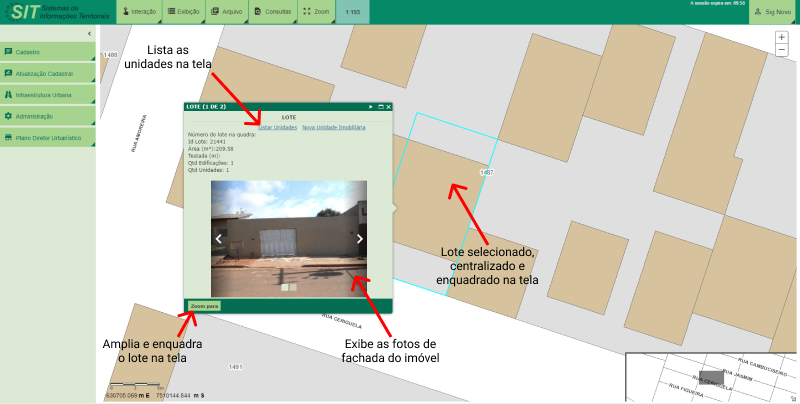Close the LOTE popup window
The height and width of the screenshot is (404, 800).
tap(389, 106)
